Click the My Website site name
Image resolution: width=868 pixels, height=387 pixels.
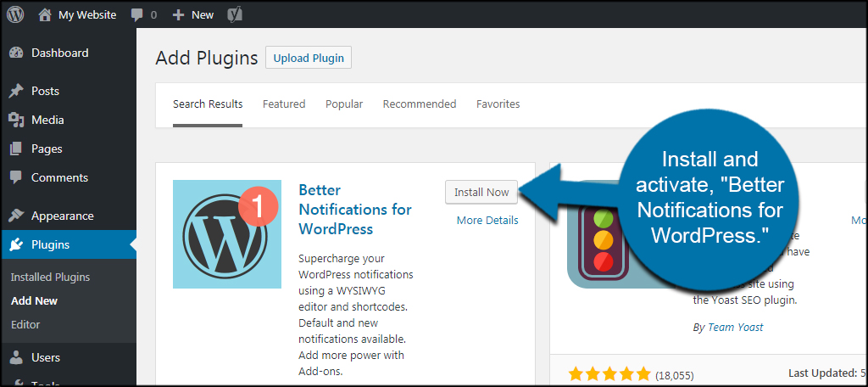[87, 15]
